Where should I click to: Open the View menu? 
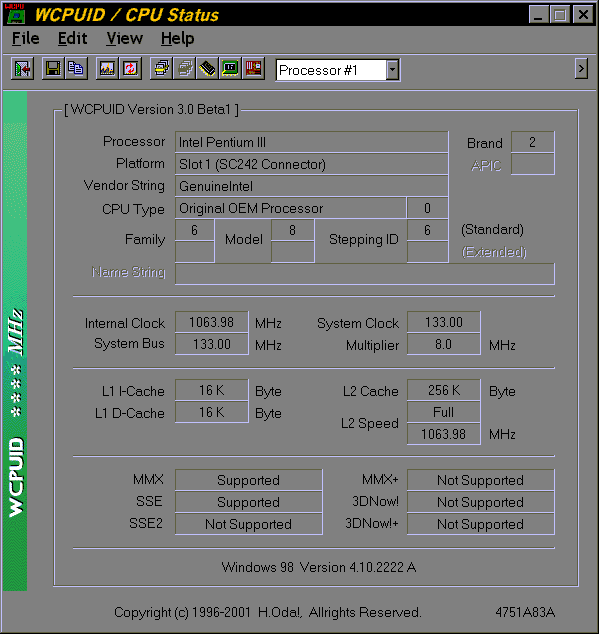click(125, 38)
